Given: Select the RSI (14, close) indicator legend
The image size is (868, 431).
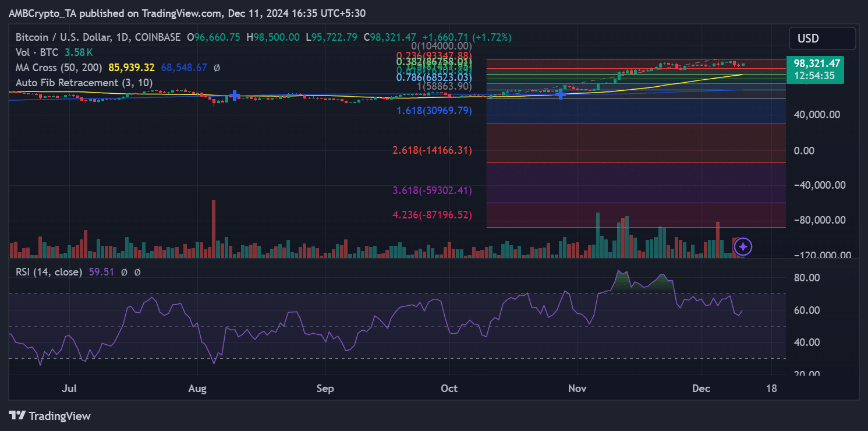Looking at the screenshot, I should tap(49, 272).
